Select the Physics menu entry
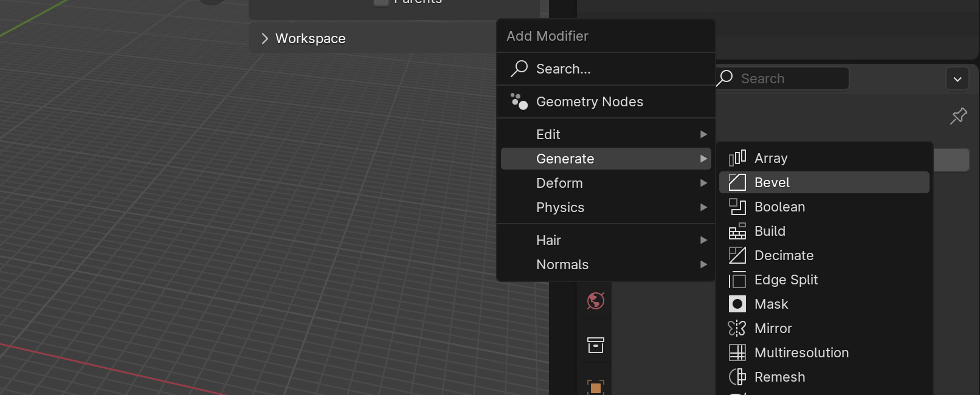This screenshot has height=395, width=980. tap(606, 207)
